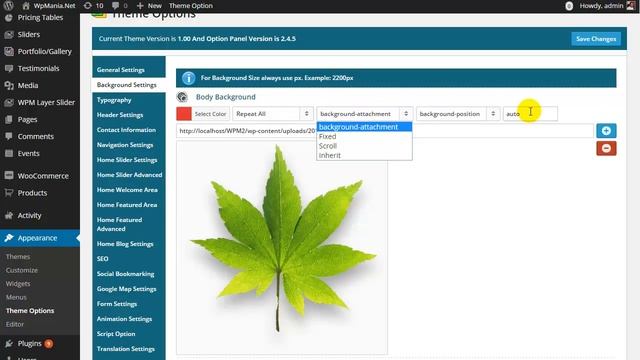Click the Testimonials sidebar icon
Image resolution: width=640 pixels, height=360 pixels.
[9, 69]
